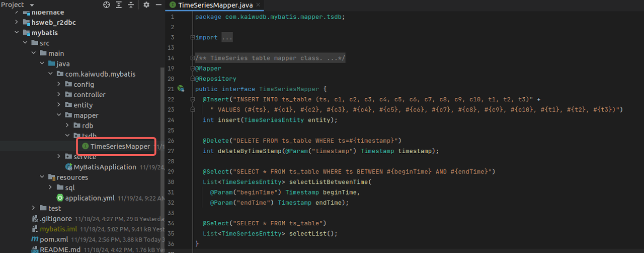Image resolution: width=644 pixels, height=253 pixels.
Task: Click the Select Opened File locate icon
Action: tap(107, 5)
